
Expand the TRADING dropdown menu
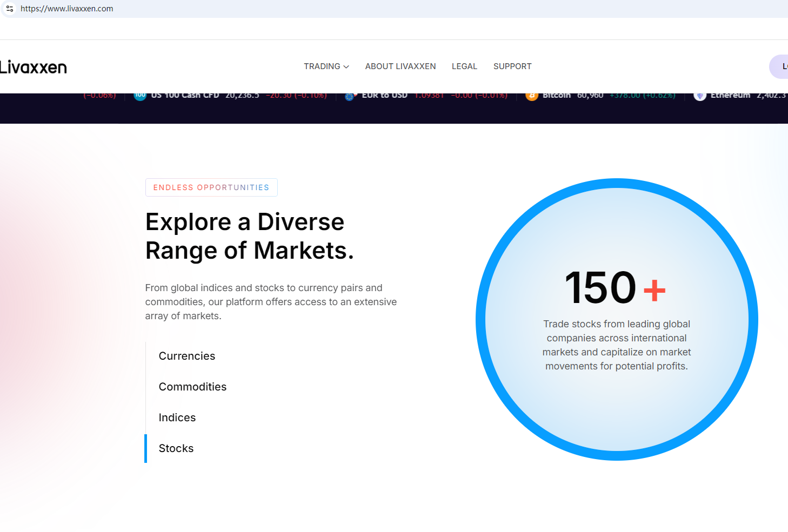point(326,66)
